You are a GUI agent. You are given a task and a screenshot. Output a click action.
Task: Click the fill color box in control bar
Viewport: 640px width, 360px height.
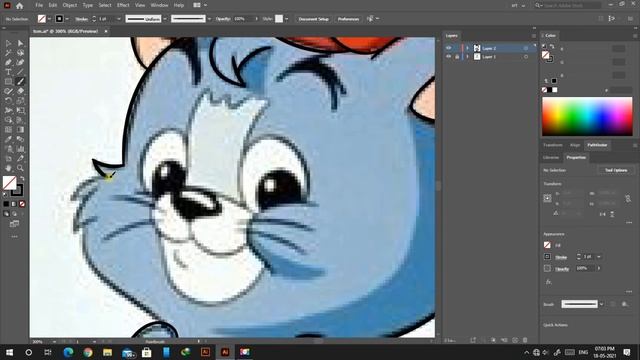[x=42, y=19]
